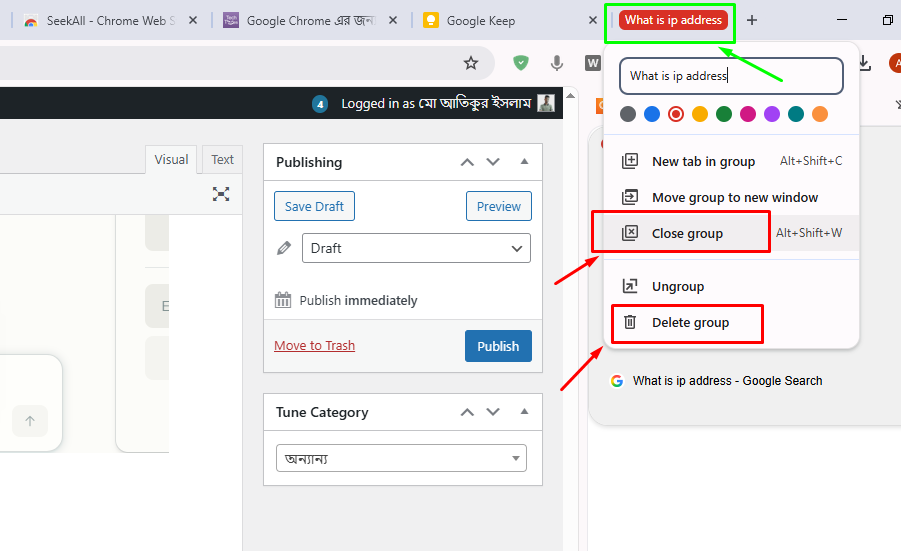This screenshot has height=551, width=901.
Task: Bookmark this page with the star icon
Action: tap(471, 63)
